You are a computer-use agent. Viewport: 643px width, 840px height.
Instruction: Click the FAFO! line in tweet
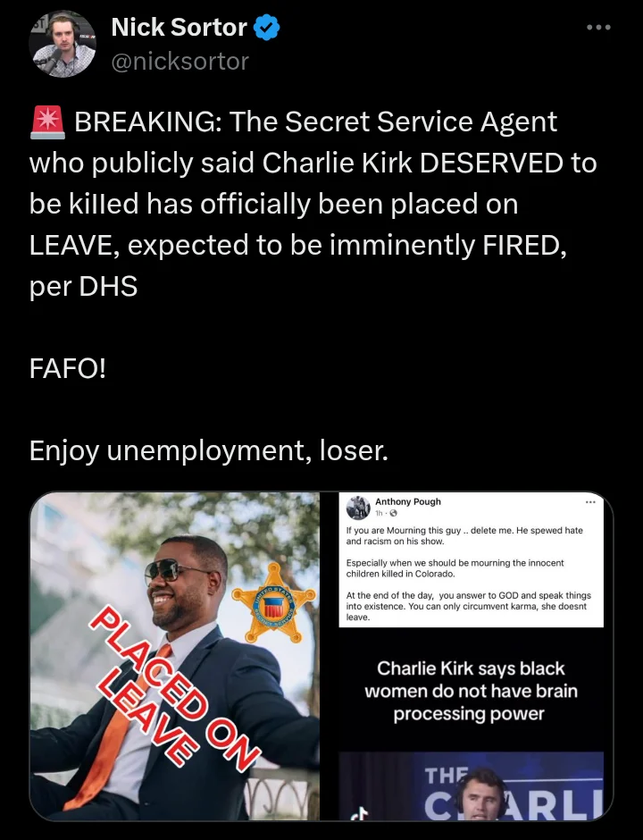coord(68,368)
